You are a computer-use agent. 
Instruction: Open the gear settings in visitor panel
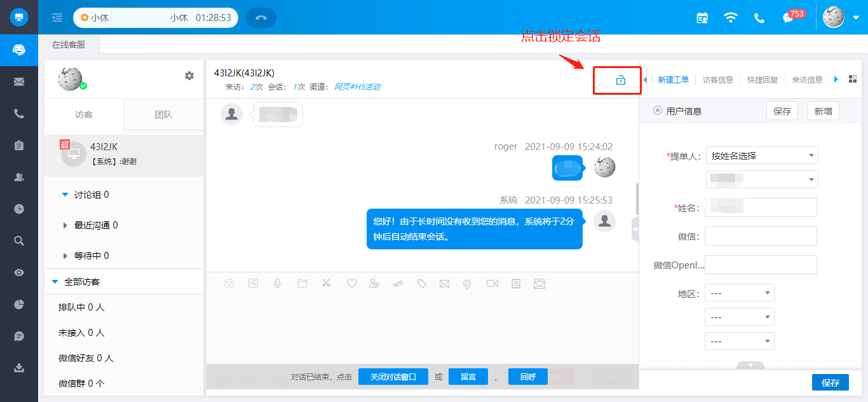[189, 76]
